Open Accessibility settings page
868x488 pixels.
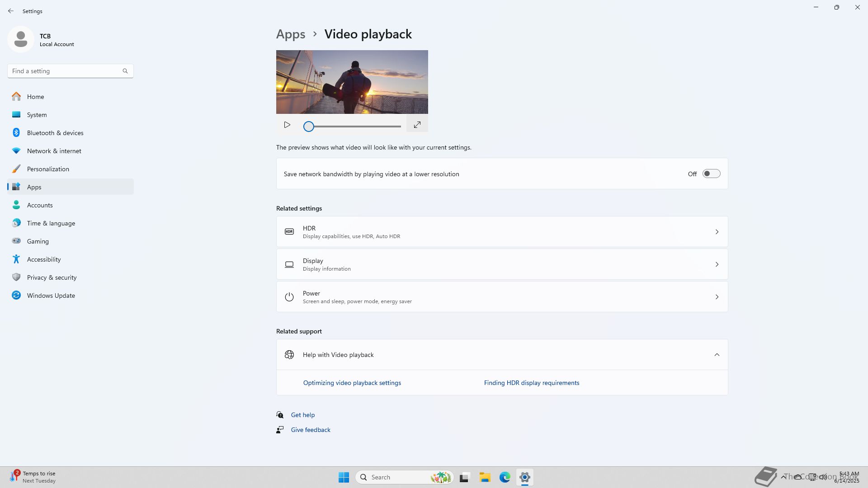tap(43, 259)
